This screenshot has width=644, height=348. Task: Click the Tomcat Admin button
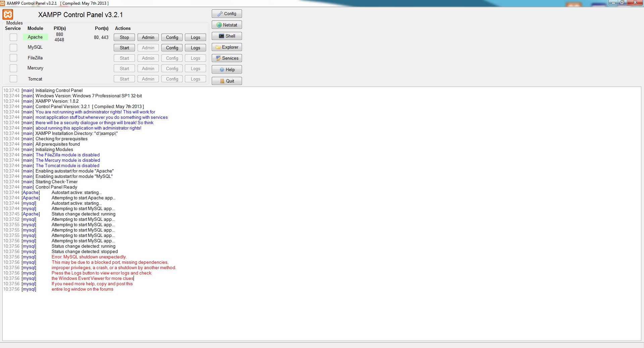(148, 79)
